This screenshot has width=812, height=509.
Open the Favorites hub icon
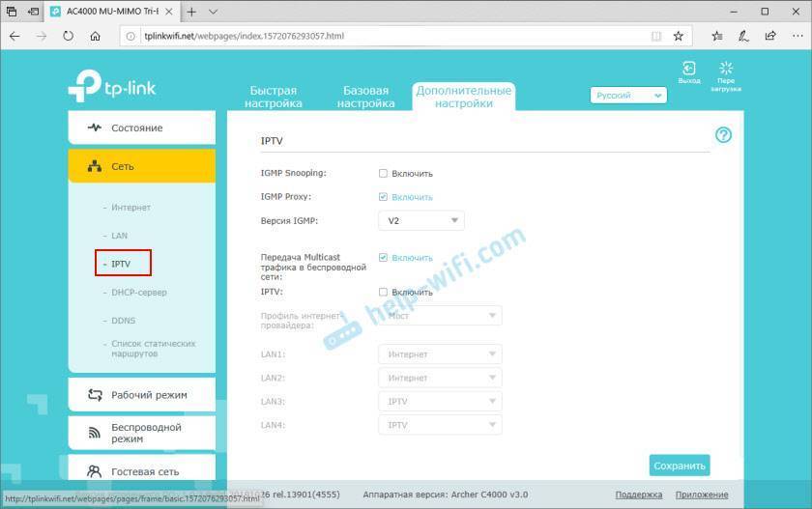pos(717,36)
